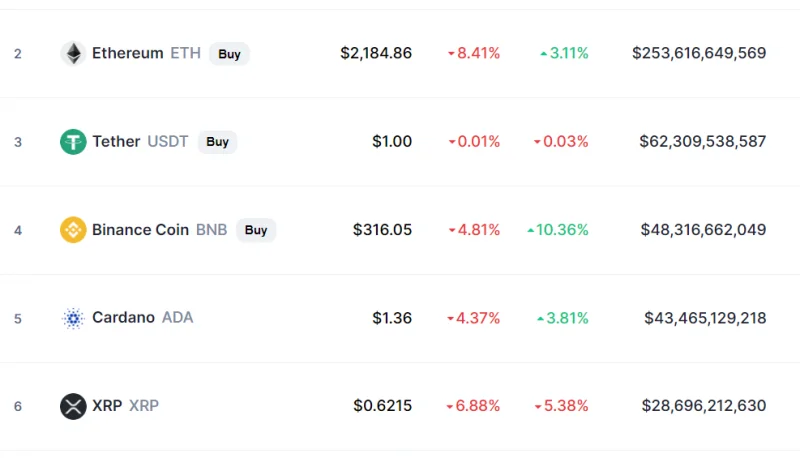
Task: Buy Ethereum using the Buy button
Action: pos(229,54)
